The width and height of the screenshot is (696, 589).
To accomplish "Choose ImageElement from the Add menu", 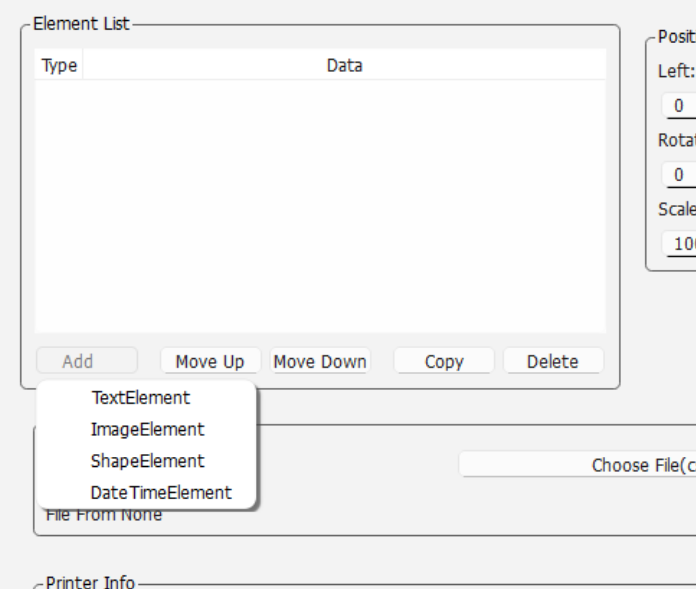I will [146, 429].
